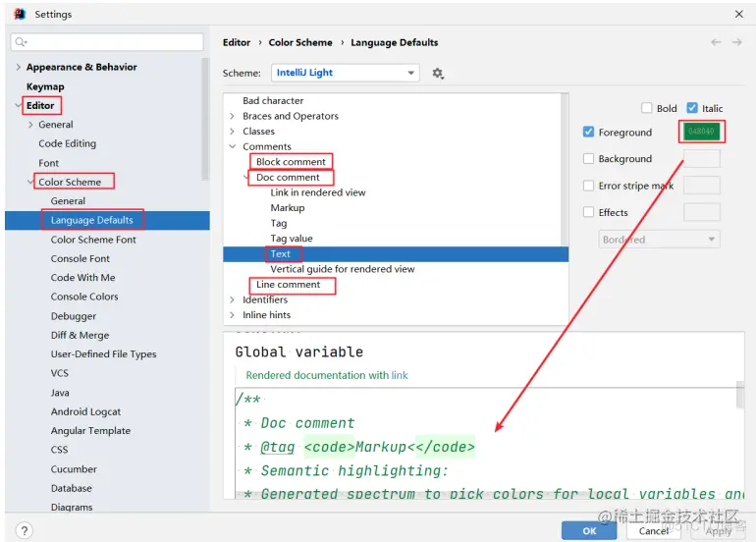Enable the Background checkbox
The width and height of the screenshot is (756, 542).
click(588, 159)
